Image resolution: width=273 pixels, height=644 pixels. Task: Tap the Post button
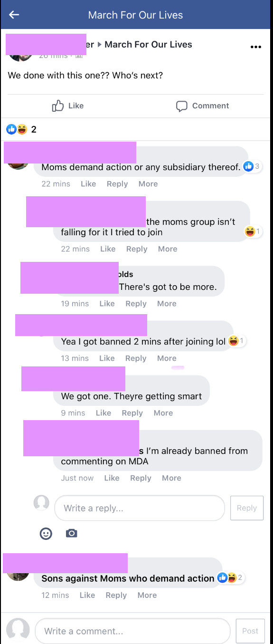pyautogui.click(x=250, y=631)
